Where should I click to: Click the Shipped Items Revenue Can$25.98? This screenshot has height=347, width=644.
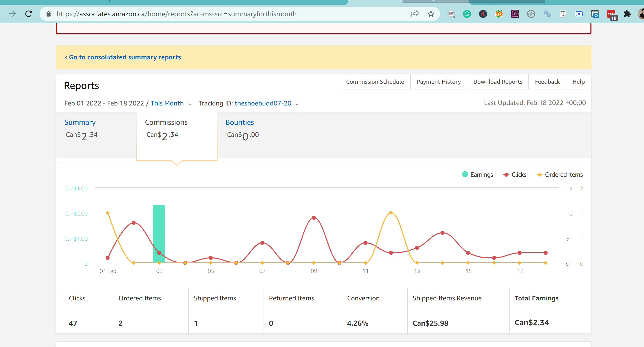pyautogui.click(x=430, y=323)
